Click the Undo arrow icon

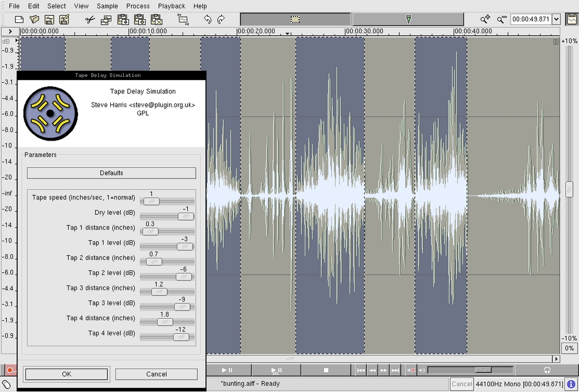pyautogui.click(x=207, y=19)
